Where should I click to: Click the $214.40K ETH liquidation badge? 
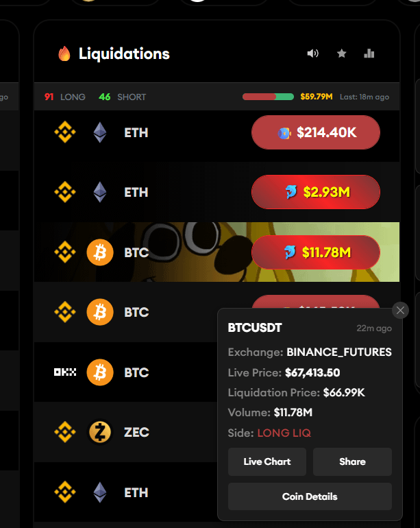[x=316, y=132]
